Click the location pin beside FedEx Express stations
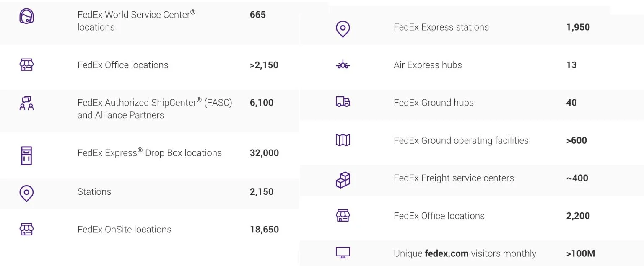This screenshot has height=266, width=644. [343, 29]
